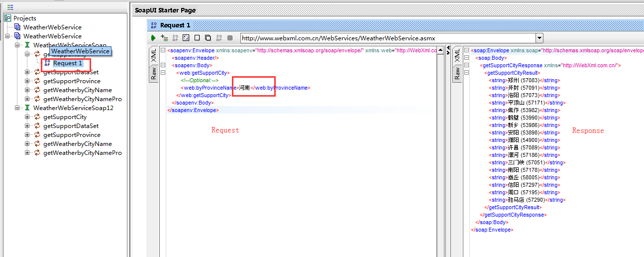Collapse getSupportCity node under WeatherWebServiceSoap
The width and height of the screenshot is (644, 257).
pyautogui.click(x=27, y=54)
